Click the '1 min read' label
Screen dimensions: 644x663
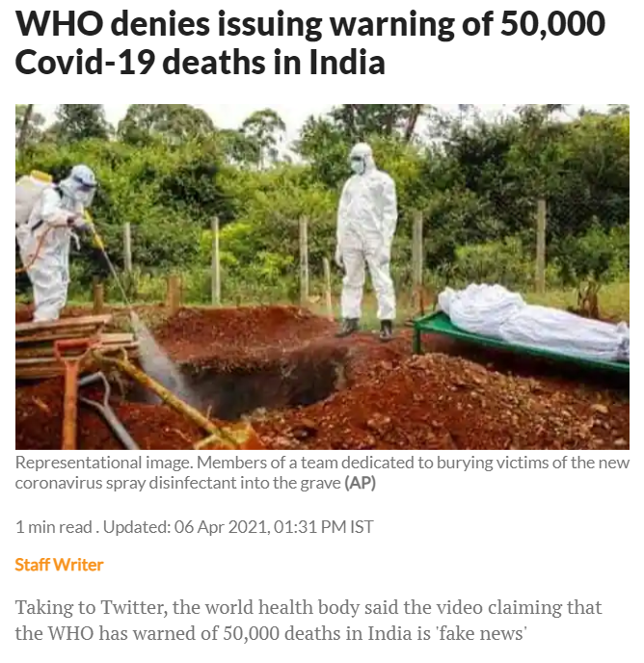coord(54,527)
